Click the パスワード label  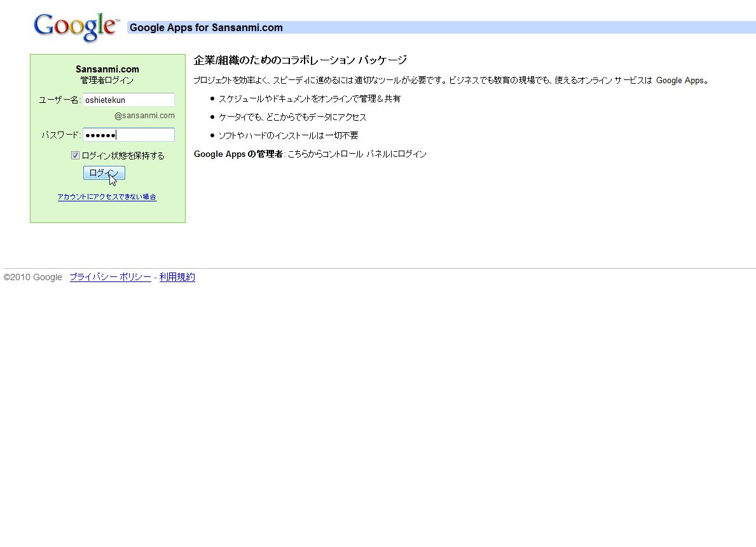61,135
